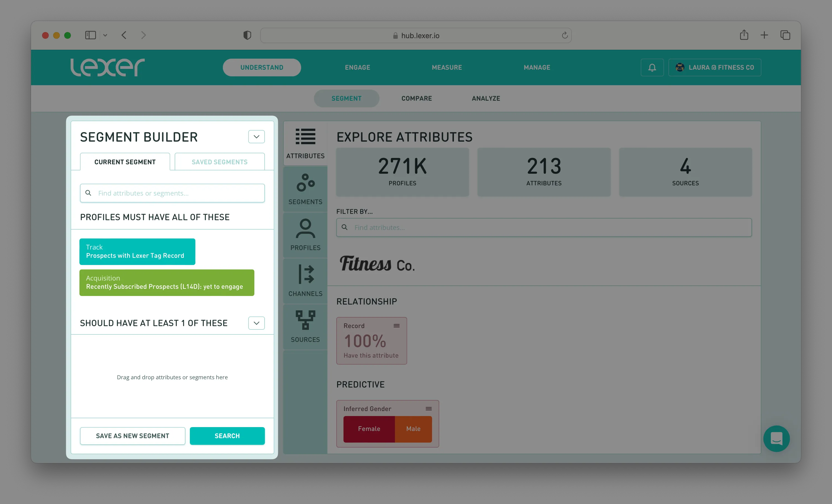832x504 pixels.
Task: Open the chat support bubble
Action: pyautogui.click(x=776, y=438)
